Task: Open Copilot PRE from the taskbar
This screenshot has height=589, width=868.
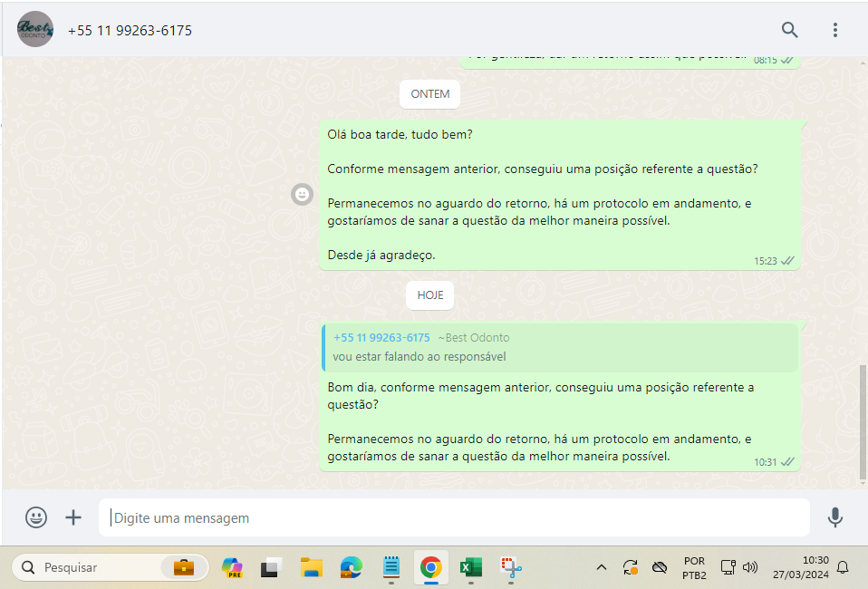Action: coord(232,567)
